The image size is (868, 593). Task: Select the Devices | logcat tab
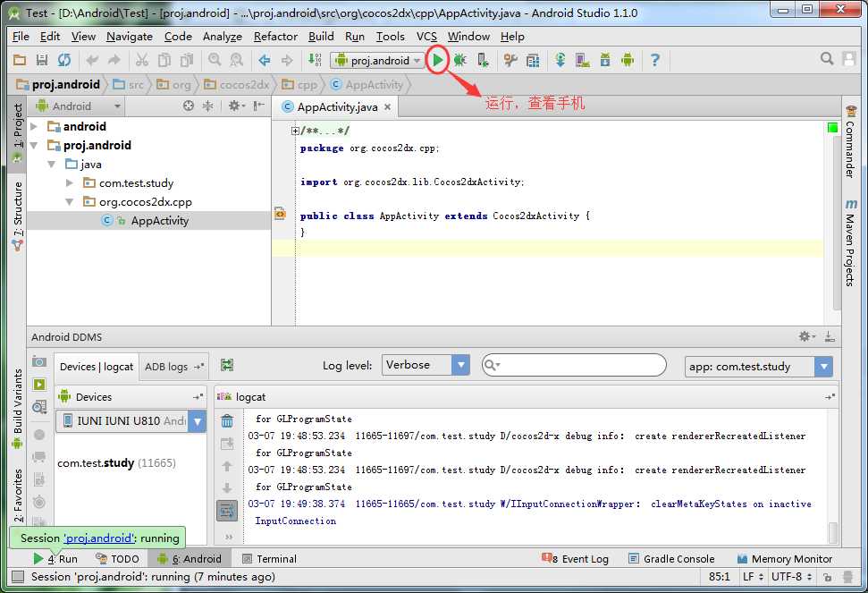[x=97, y=367]
